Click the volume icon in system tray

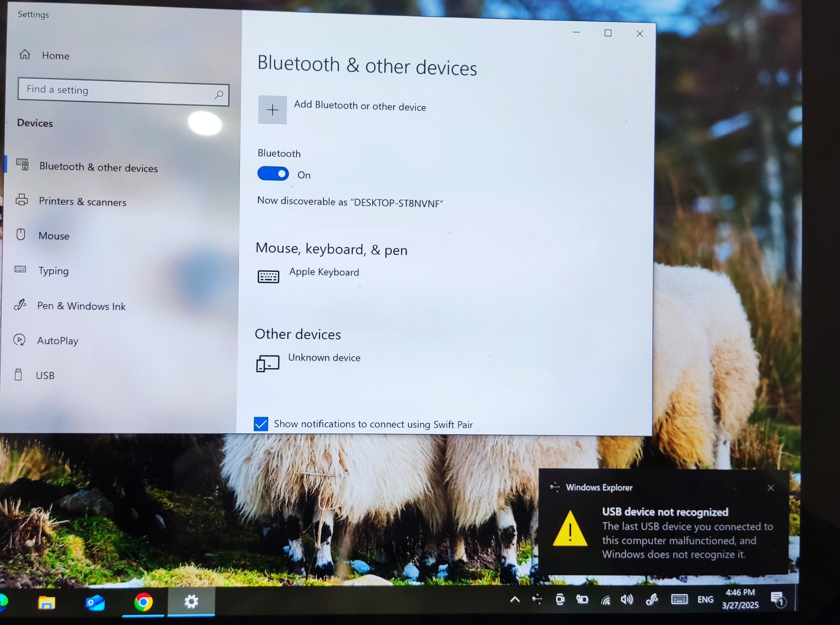(627, 599)
